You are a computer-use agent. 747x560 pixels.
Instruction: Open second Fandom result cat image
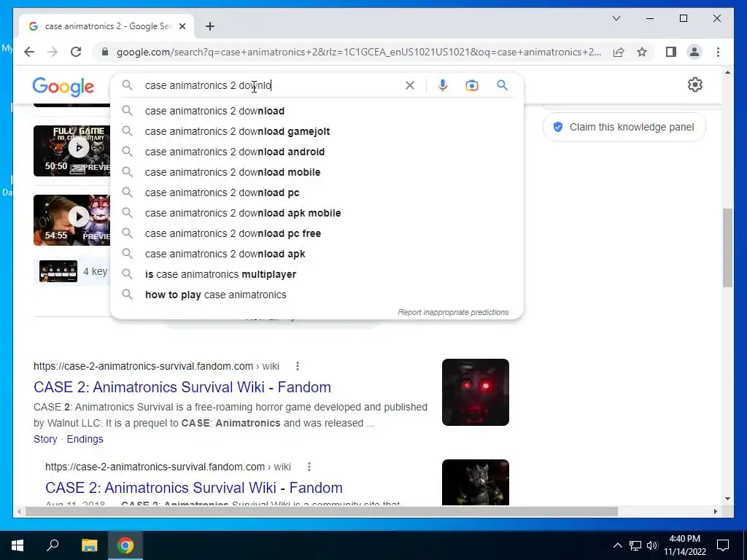(476, 482)
